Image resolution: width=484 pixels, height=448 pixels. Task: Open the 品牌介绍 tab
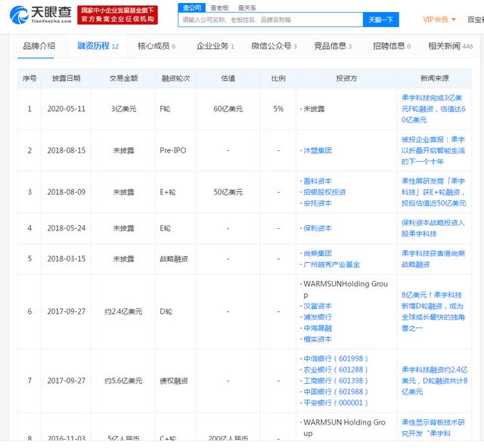point(39,46)
